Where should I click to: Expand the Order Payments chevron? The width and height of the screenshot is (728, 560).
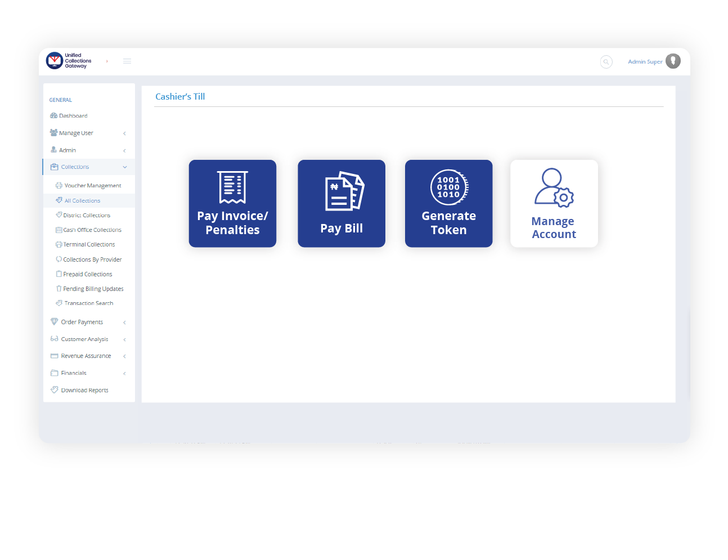click(x=124, y=322)
